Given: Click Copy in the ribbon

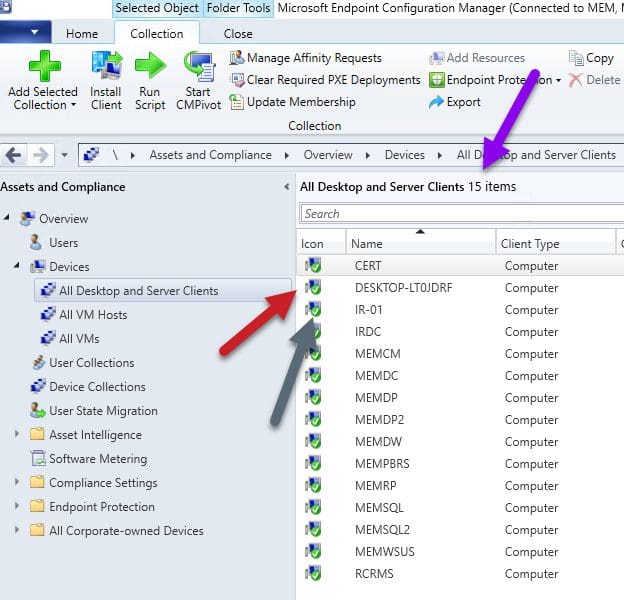Looking at the screenshot, I should 591,58.
